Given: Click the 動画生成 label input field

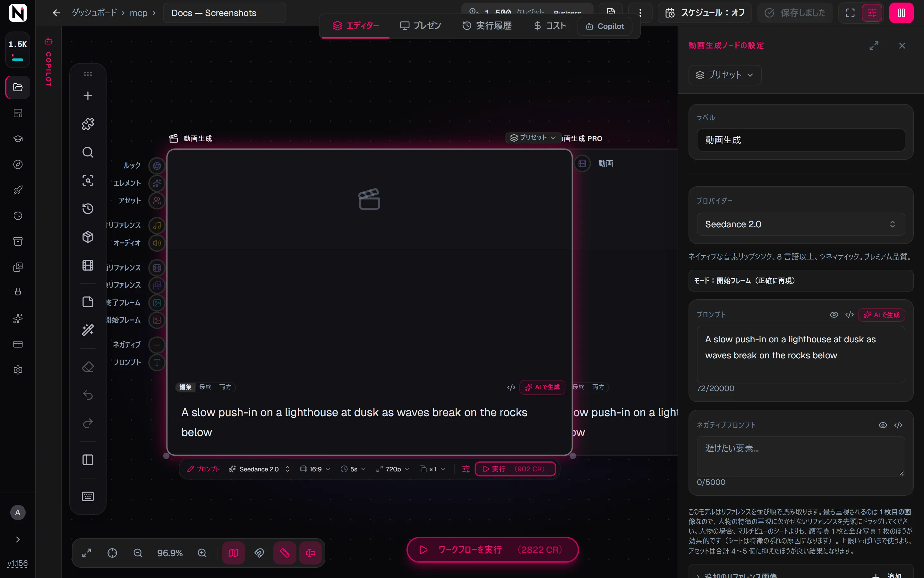Looking at the screenshot, I should (801, 140).
